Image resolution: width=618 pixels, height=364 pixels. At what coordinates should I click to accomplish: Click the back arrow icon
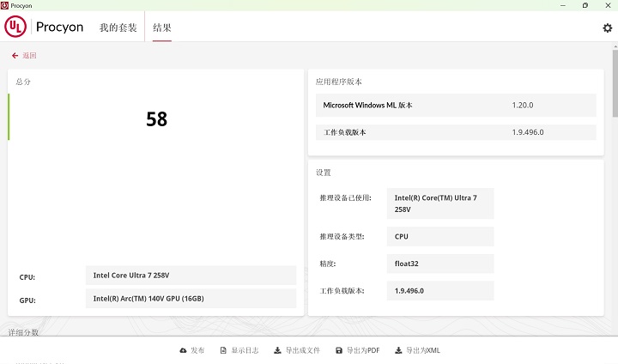[15, 56]
